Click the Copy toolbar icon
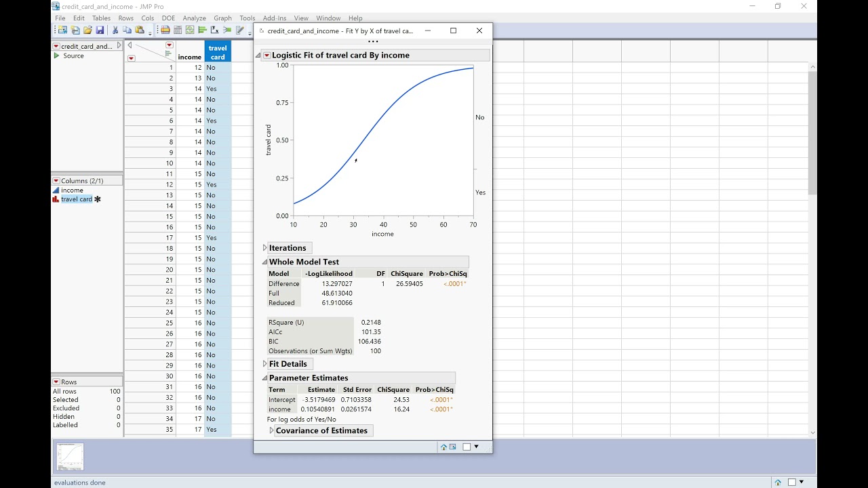The image size is (868, 488). [127, 30]
